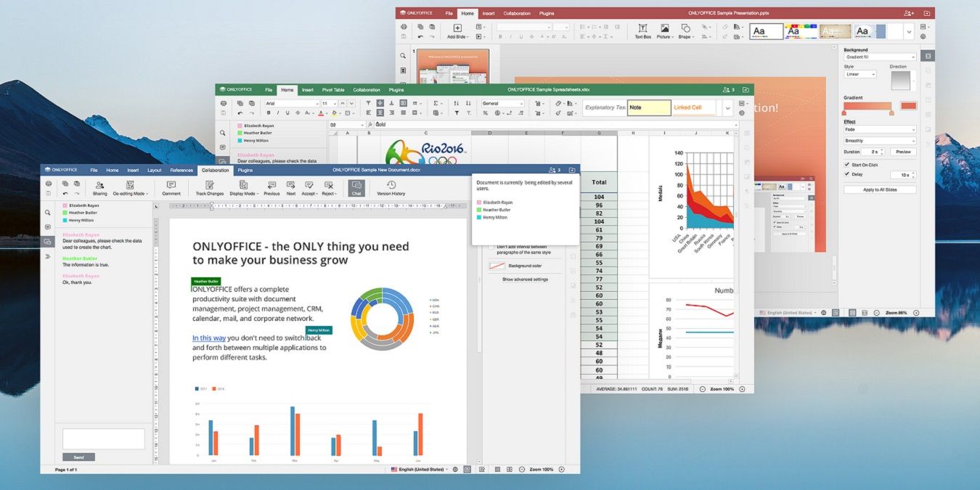Uncheck the Start On Click option
Screen dimensions: 980x490
846,165
